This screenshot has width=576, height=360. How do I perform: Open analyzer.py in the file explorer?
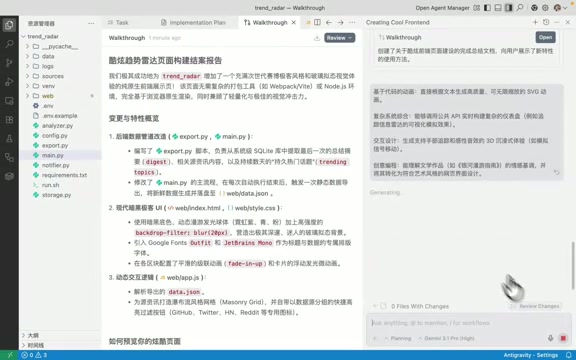coord(60,126)
